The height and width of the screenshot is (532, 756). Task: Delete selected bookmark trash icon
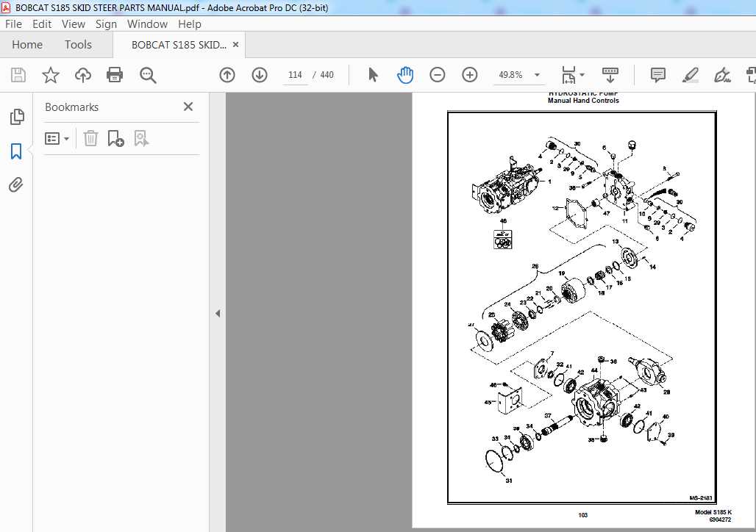pyautogui.click(x=90, y=139)
